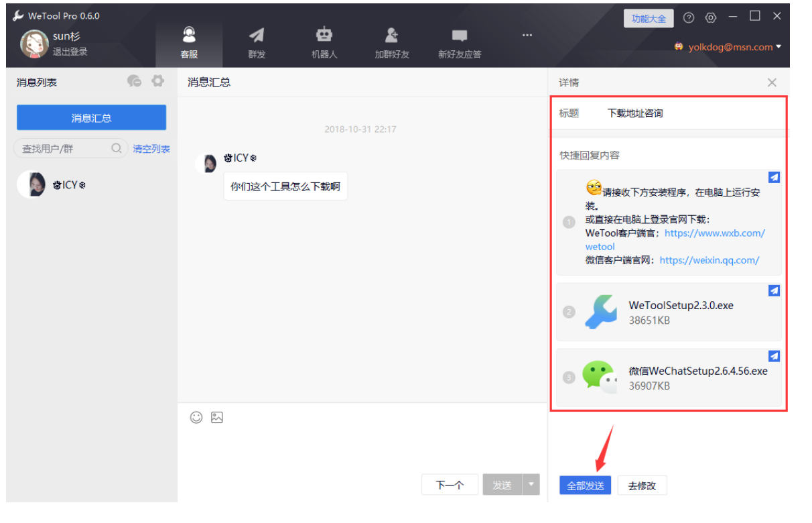
Task: Click the 发送 send button
Action: point(502,485)
